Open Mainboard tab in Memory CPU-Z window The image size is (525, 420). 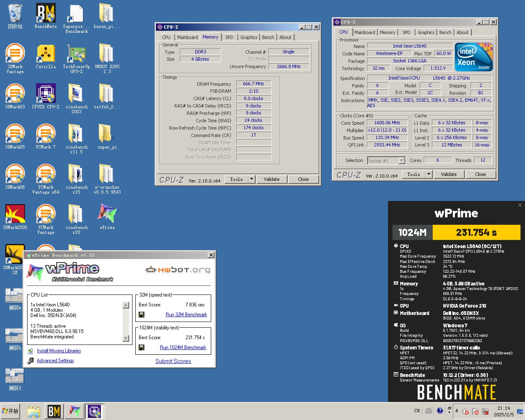click(187, 37)
